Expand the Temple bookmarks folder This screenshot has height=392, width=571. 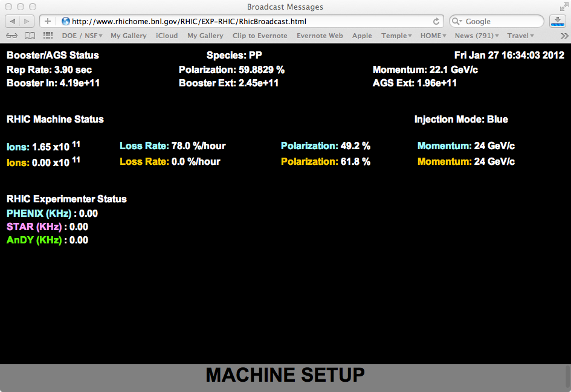click(x=396, y=36)
